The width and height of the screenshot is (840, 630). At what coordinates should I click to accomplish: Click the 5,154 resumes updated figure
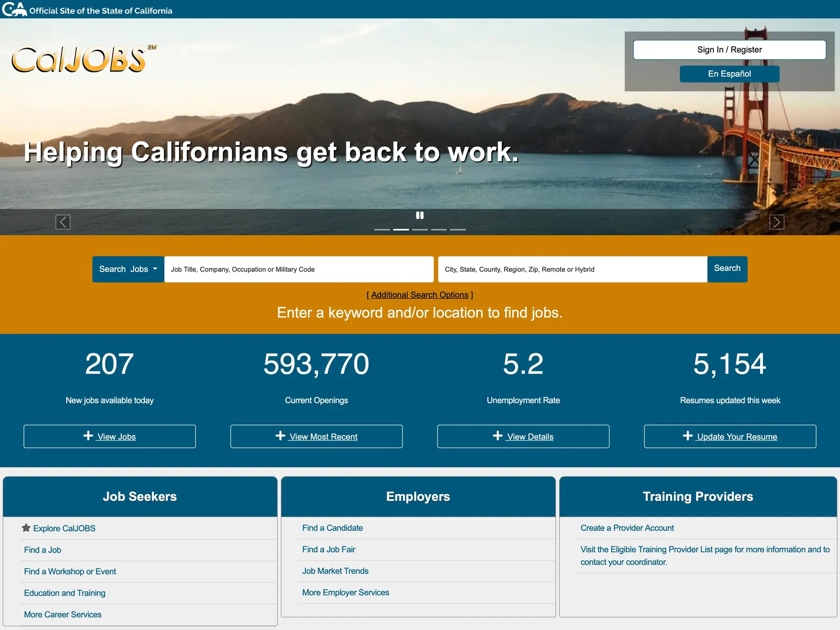point(730,364)
